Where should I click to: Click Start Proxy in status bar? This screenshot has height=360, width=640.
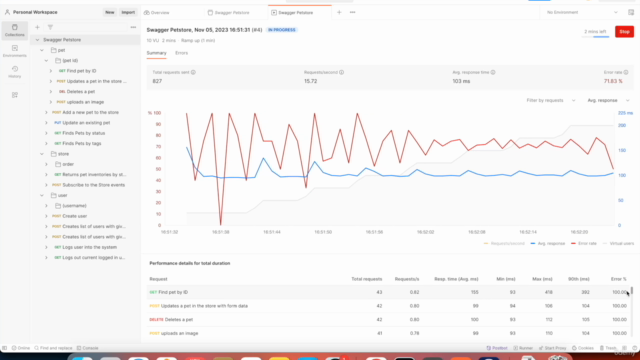coord(552,348)
